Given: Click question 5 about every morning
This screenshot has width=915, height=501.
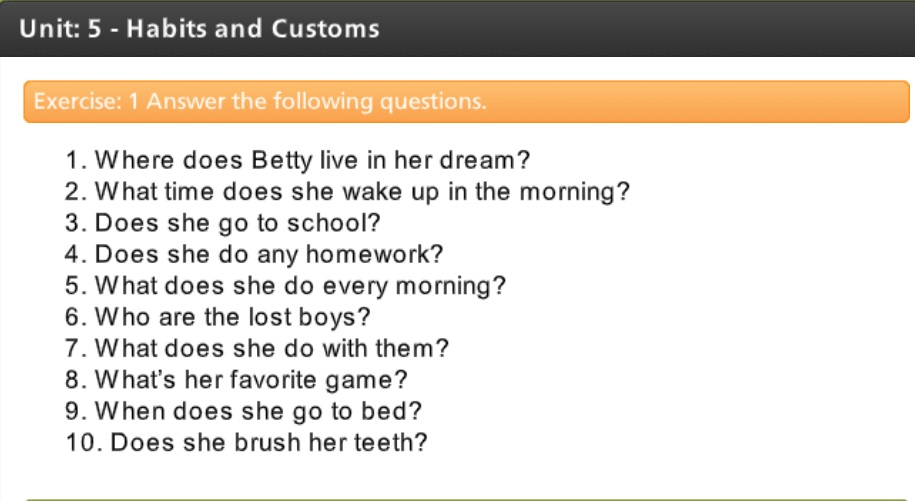Looking at the screenshot, I should point(285,286).
